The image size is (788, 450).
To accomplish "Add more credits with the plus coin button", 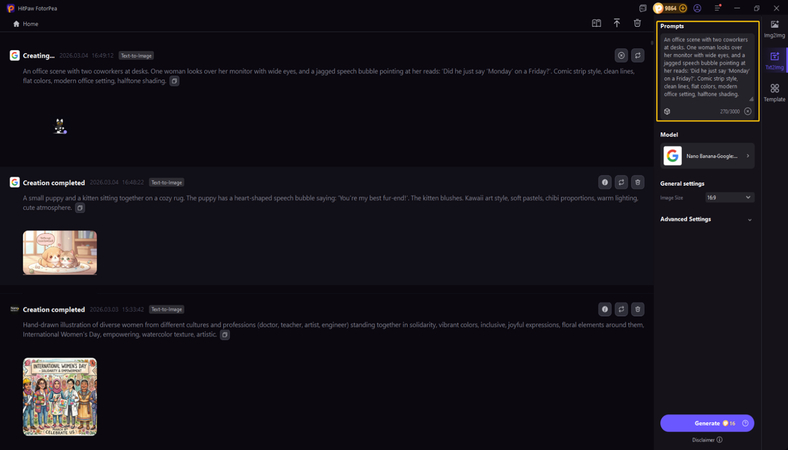I will click(x=683, y=8).
